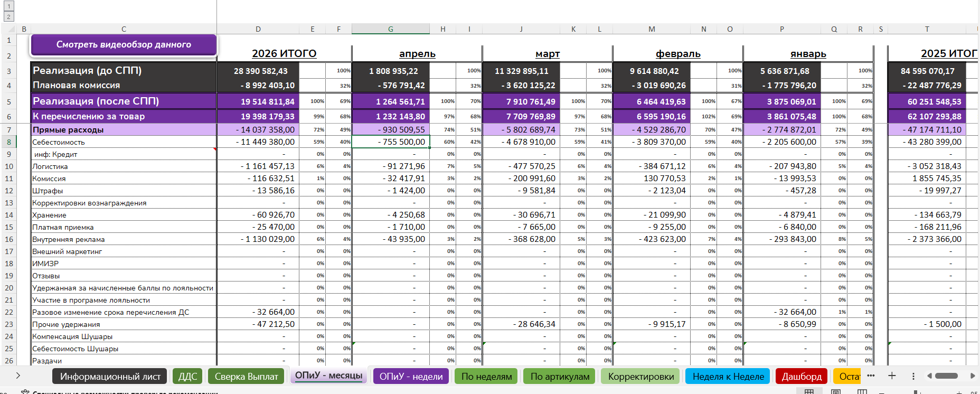Screen dimensions: 980x394
Task: Open the hidden sheet tabs ellipsis
Action: pos(871,376)
